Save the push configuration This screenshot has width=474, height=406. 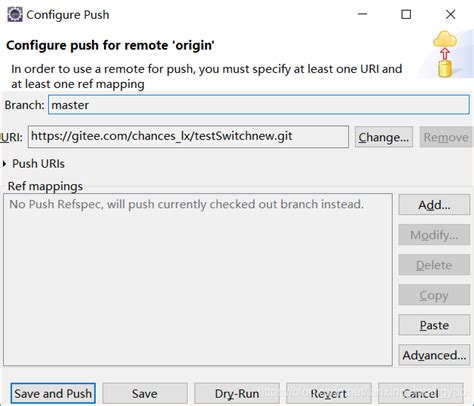145,393
